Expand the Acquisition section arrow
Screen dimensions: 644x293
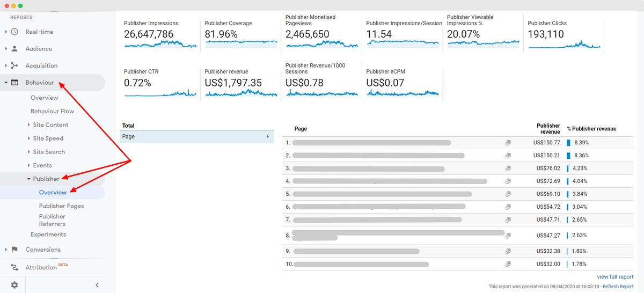click(6, 65)
